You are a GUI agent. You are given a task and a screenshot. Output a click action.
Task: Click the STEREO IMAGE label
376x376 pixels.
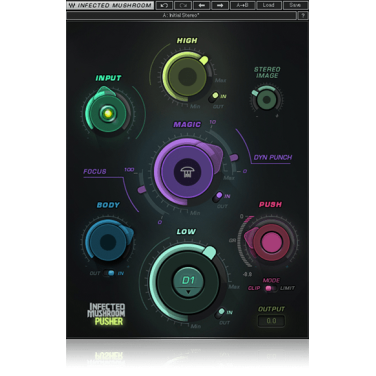pos(267,72)
